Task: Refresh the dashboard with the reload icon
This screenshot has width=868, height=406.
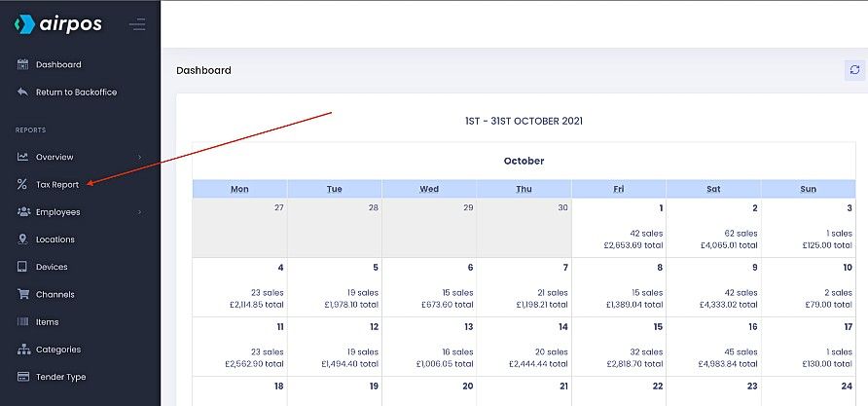Action: (854, 70)
